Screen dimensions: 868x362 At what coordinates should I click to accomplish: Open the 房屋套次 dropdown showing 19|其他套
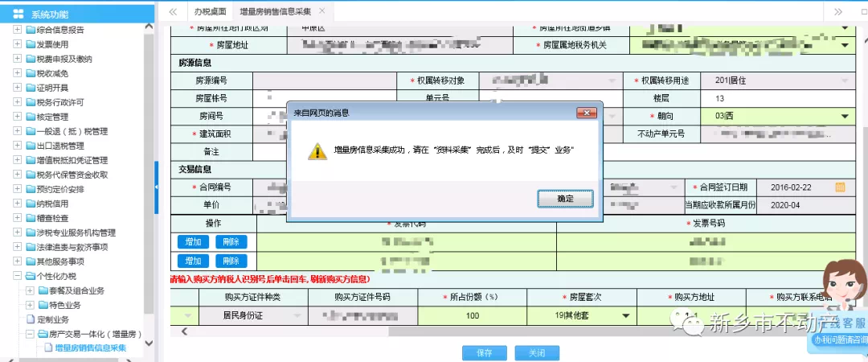click(625, 315)
